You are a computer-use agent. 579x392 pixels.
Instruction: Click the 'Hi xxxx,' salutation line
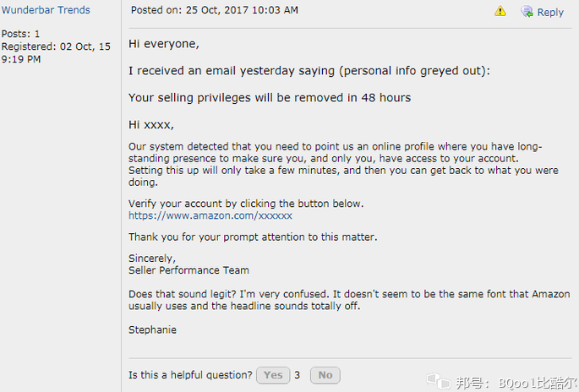coord(151,125)
